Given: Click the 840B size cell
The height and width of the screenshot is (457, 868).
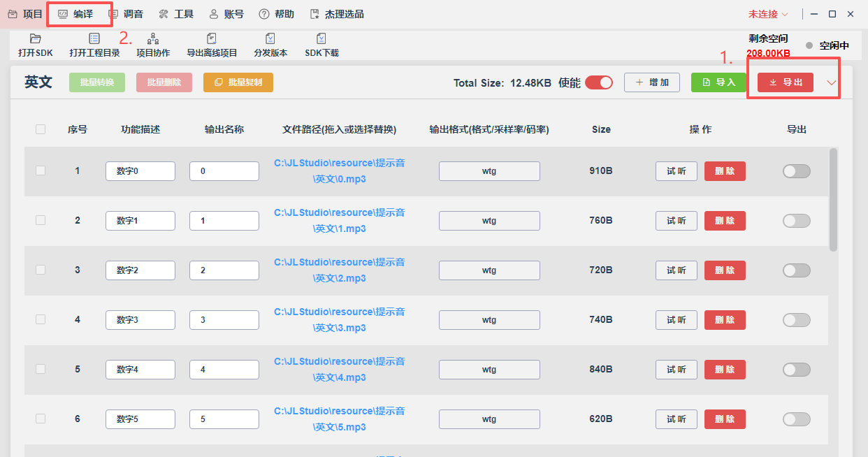Looking at the screenshot, I should click(601, 370).
